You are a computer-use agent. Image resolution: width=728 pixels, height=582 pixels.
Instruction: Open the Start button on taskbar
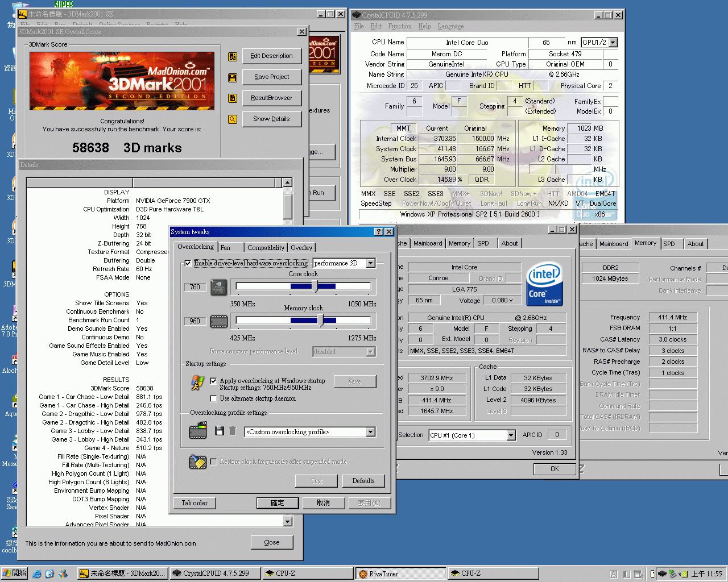[x=14, y=573]
